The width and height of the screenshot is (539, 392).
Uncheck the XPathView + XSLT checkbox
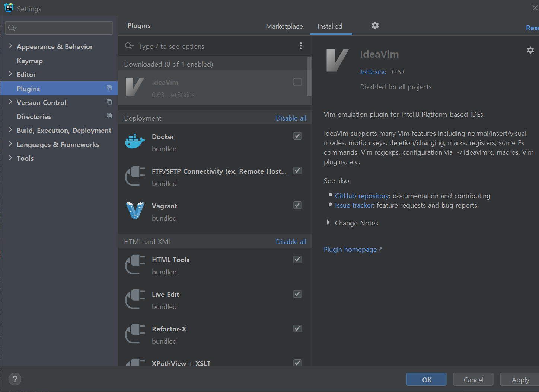click(x=297, y=363)
